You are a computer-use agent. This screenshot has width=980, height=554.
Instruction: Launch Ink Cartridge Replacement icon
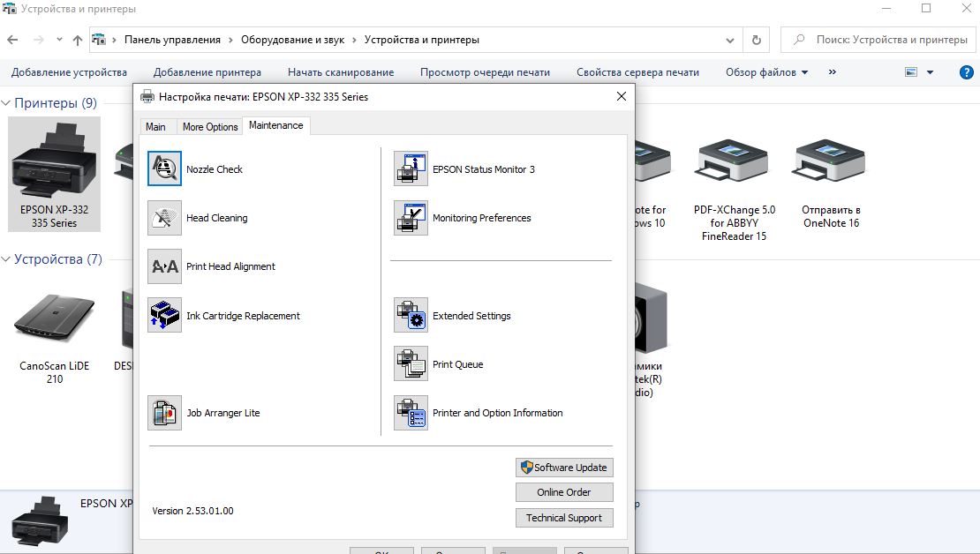coord(164,315)
